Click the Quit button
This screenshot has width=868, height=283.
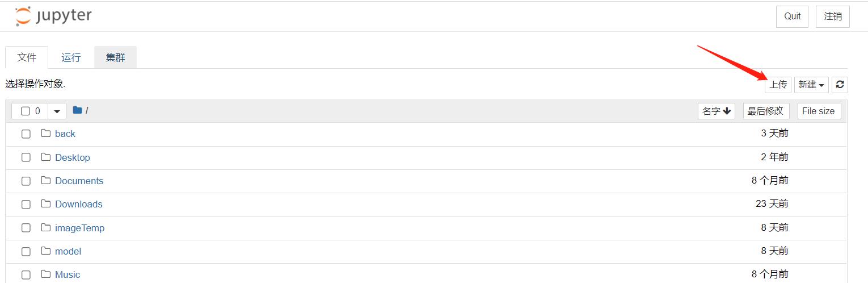[x=792, y=16]
